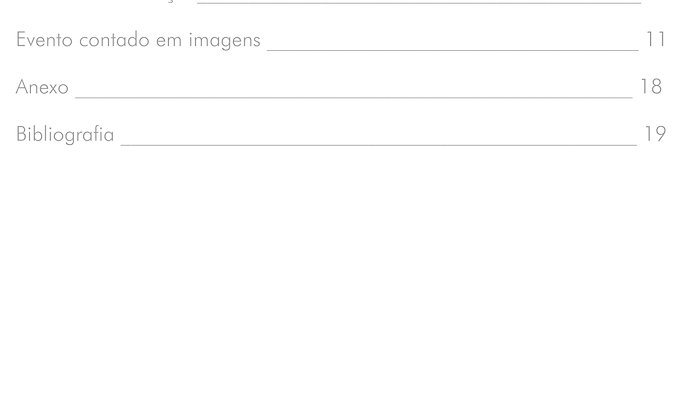700x416 pixels.
Task: Click the leader line after "imagens"
Action: pyautogui.click(x=453, y=50)
